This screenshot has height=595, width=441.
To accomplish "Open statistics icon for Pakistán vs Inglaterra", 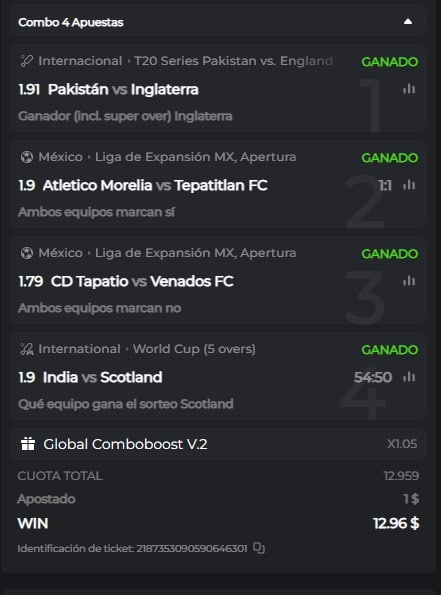I will pyautogui.click(x=409, y=89).
